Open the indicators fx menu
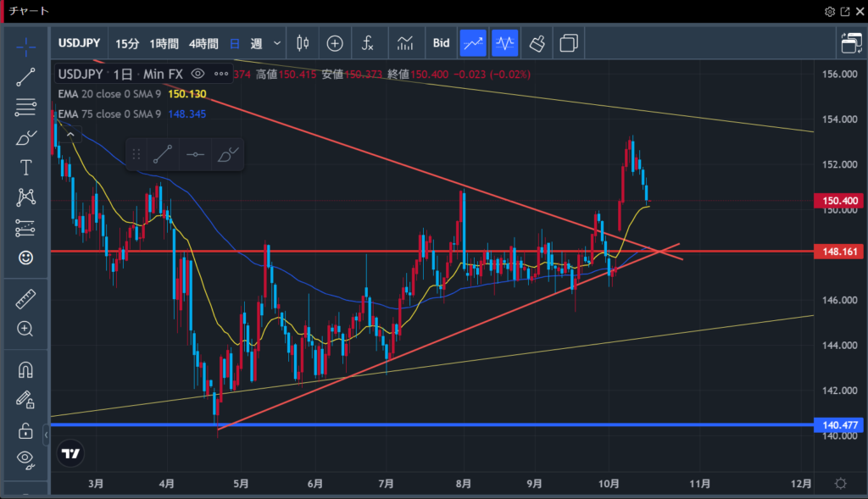The height and width of the screenshot is (499, 868). tap(368, 42)
